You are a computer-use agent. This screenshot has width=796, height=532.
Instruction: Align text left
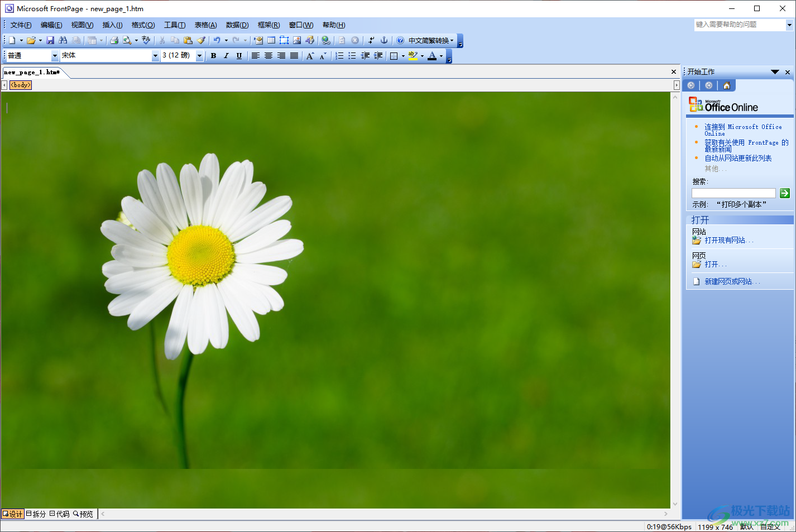(255, 56)
